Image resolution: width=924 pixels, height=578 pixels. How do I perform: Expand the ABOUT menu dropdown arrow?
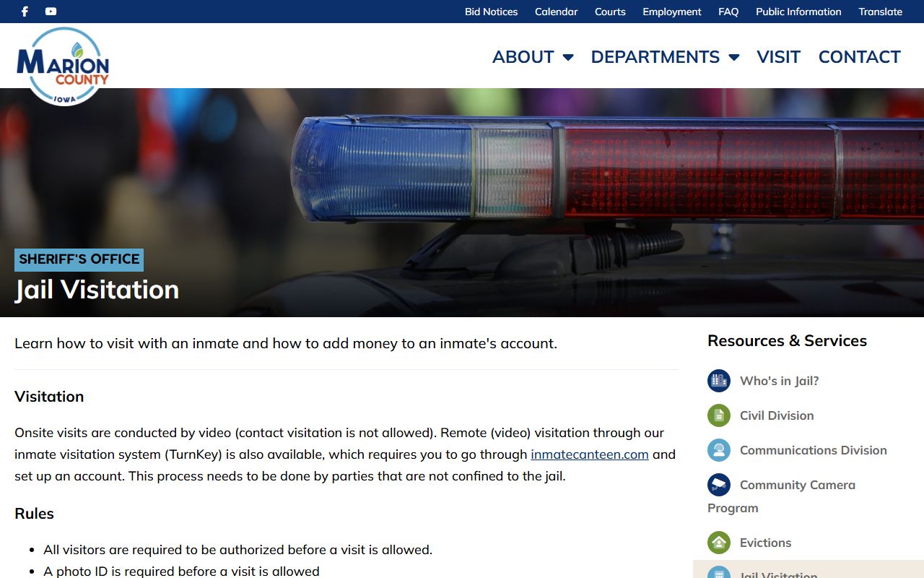point(568,57)
